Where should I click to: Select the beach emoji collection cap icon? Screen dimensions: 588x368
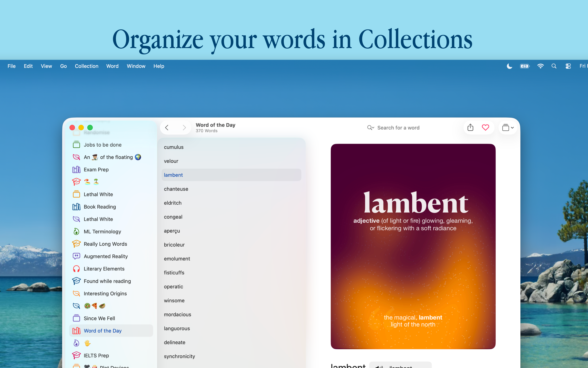[x=76, y=182]
